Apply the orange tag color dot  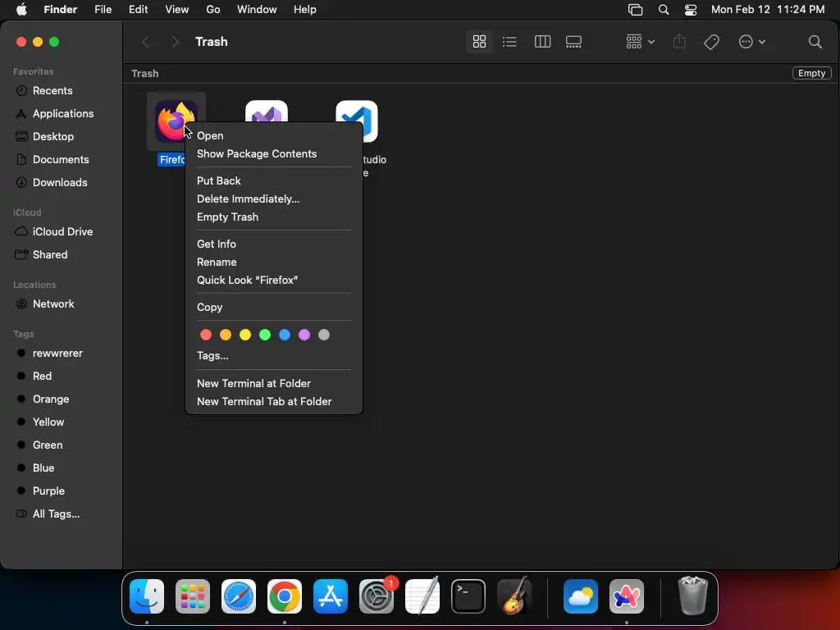(226, 335)
